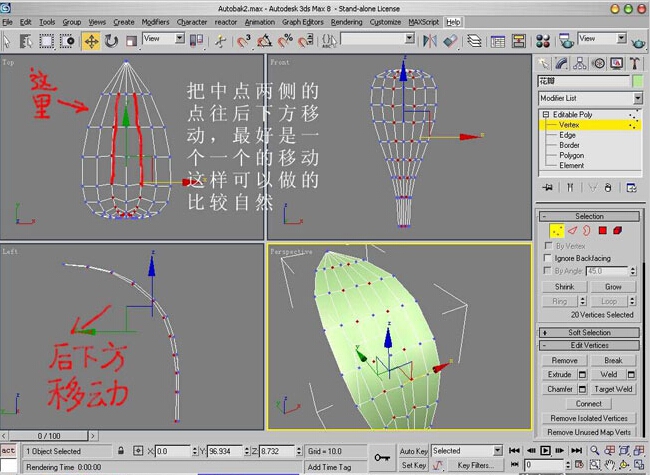Screen dimensions: 650x475
Task: Select Element sub-object selection icon
Action: (x=618, y=230)
